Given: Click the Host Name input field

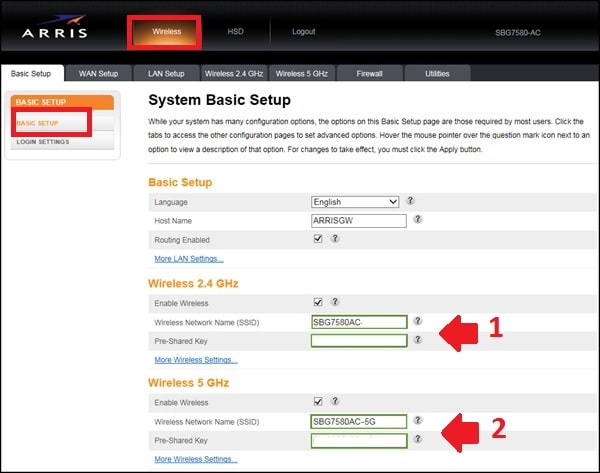Looking at the screenshot, I should (359, 221).
